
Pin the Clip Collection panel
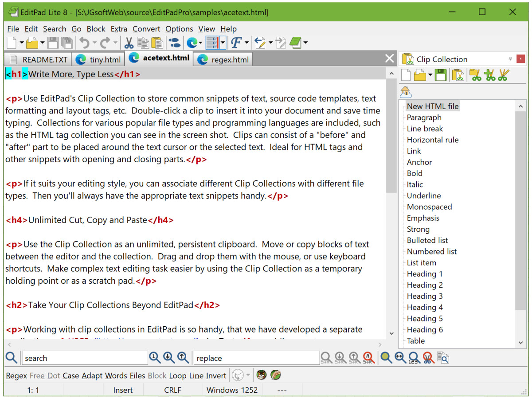click(510, 59)
